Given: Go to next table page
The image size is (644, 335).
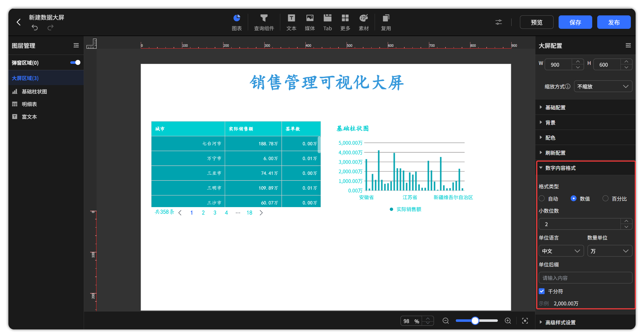Looking at the screenshot, I should point(261,213).
